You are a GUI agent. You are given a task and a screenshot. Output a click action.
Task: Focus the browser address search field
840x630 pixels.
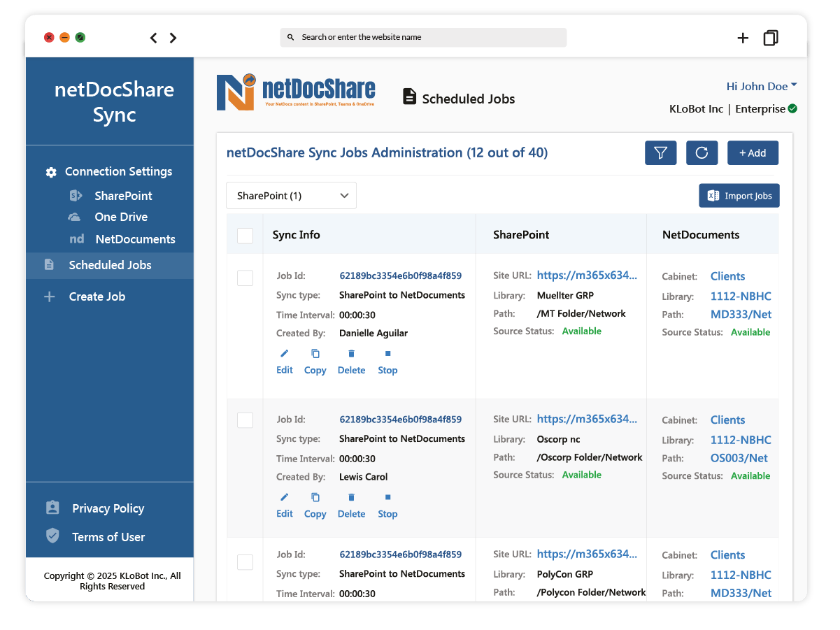pyautogui.click(x=423, y=37)
